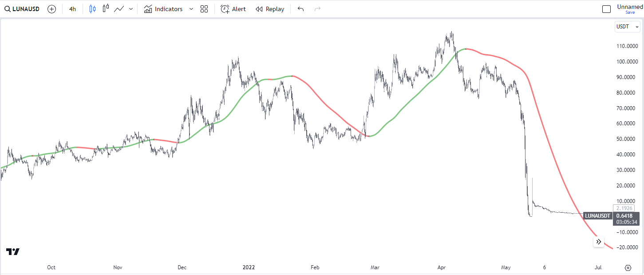Click the 03:05:34 countdown timer label
Viewport: 644px width, 275px height.
pos(626,222)
